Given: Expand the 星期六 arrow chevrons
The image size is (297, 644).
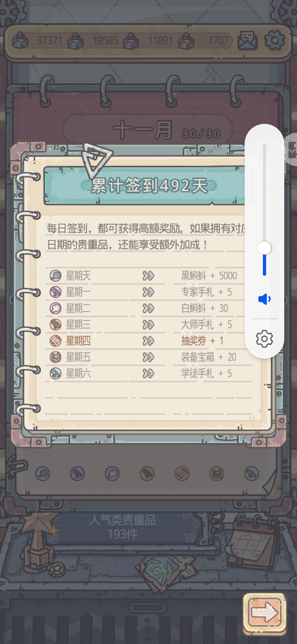Looking at the screenshot, I should click(x=148, y=373).
